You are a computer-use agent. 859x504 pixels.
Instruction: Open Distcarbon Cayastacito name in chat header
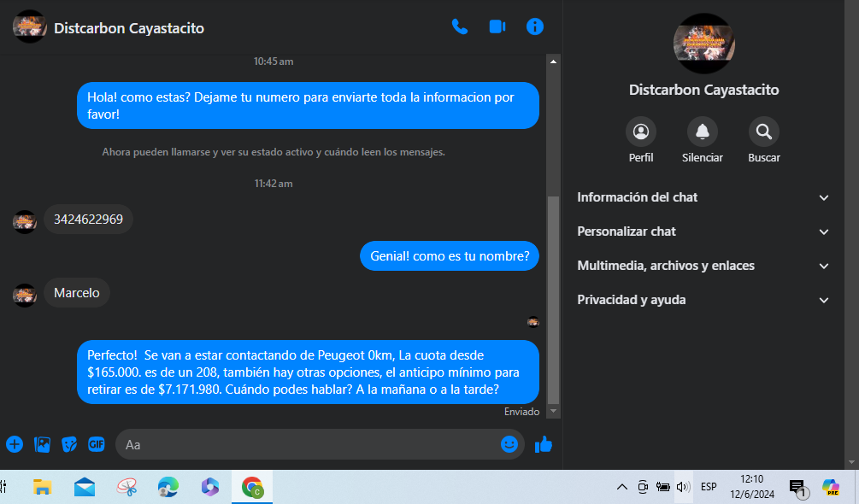pos(129,28)
